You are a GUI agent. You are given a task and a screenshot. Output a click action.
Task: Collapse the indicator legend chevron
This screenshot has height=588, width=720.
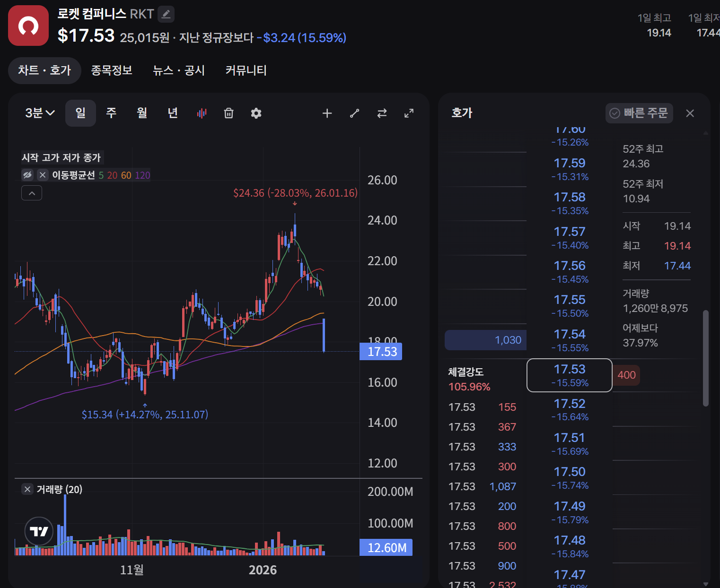[32, 193]
